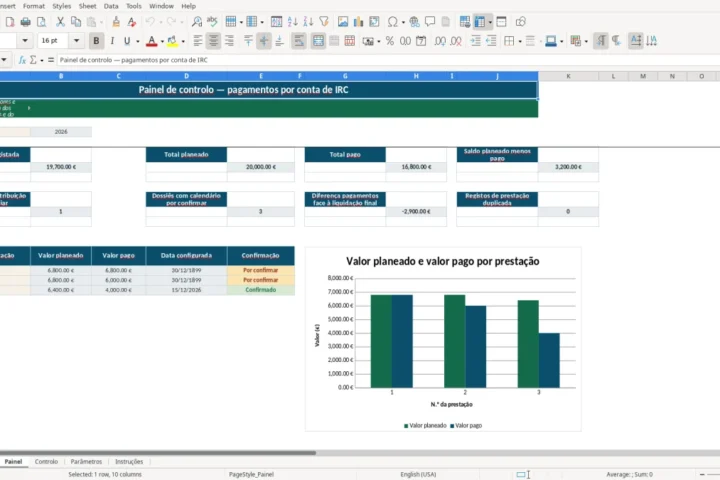720x480 pixels.
Task: Click the Cut scissors icon
Action: (x=60, y=22)
